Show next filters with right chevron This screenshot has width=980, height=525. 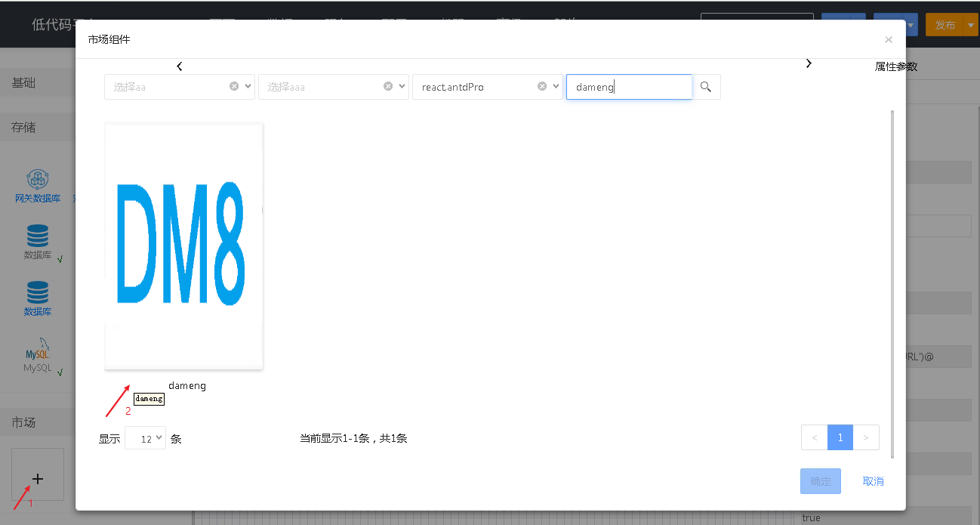[809, 63]
